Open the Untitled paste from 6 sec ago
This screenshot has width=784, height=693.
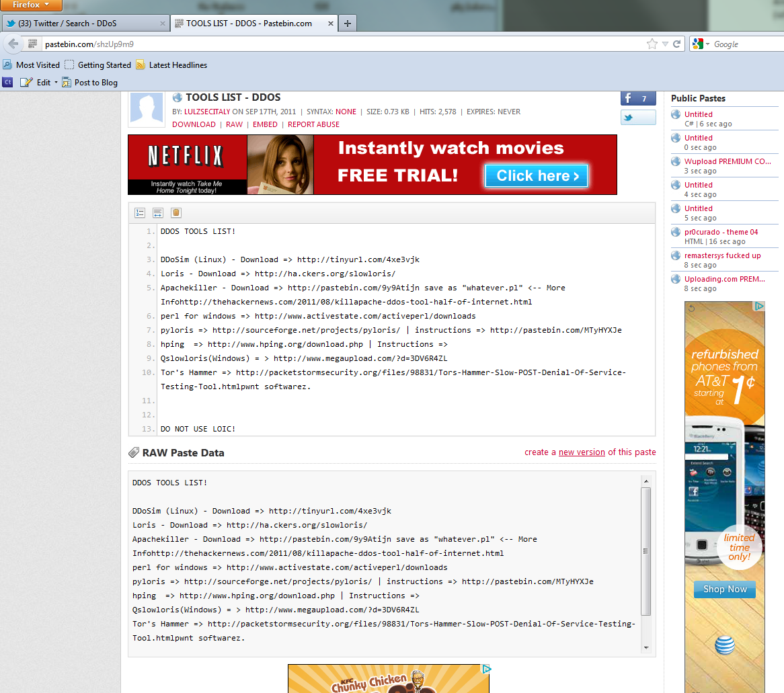[699, 114]
